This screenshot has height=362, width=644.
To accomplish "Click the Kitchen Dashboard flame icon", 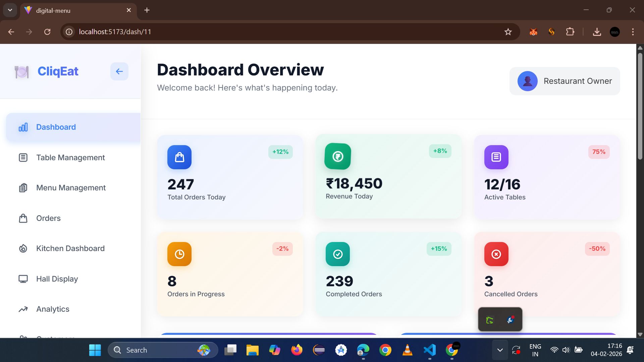I will click(x=23, y=248).
